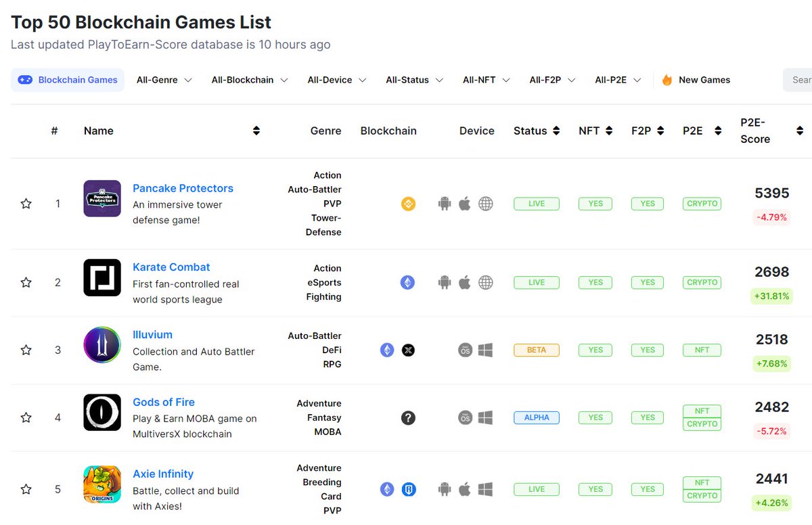Click Ronin icon in Axie Infinity row
Image resolution: width=812 pixels, height=525 pixels.
[408, 489]
